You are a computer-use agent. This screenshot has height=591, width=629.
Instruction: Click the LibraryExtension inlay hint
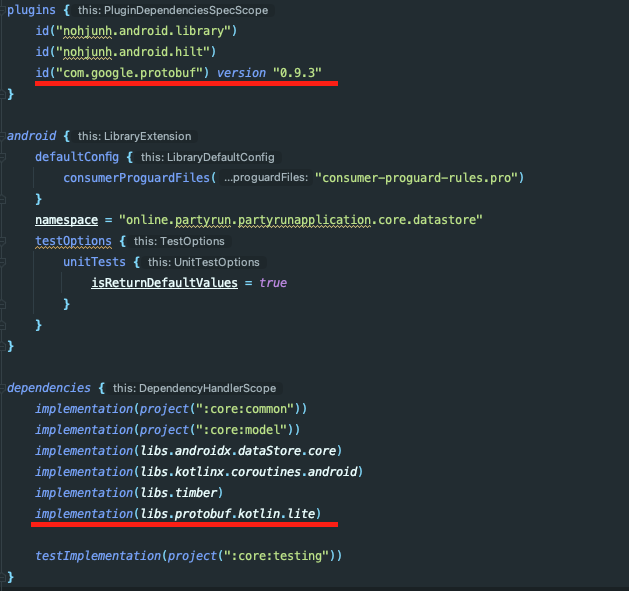134,136
